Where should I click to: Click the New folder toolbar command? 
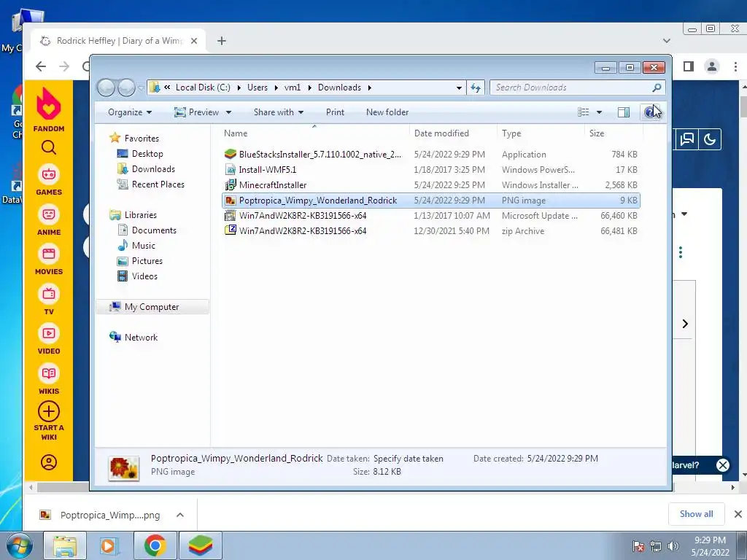387,112
